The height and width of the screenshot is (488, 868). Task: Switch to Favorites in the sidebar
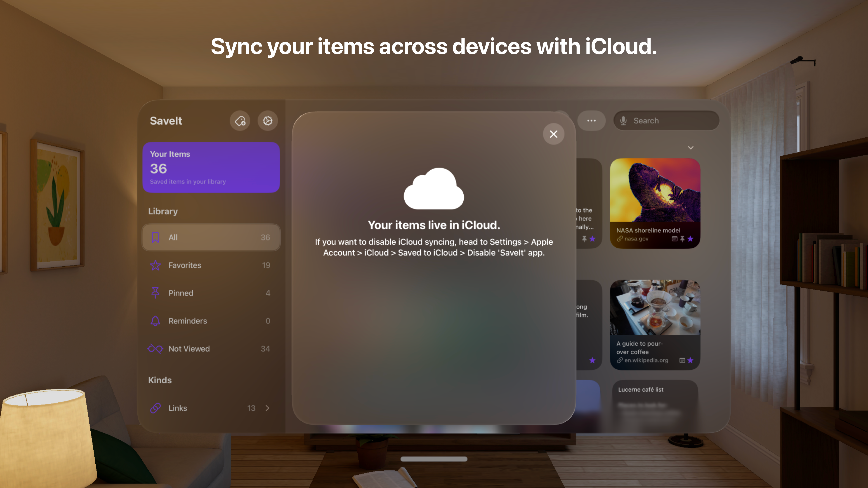(211, 265)
